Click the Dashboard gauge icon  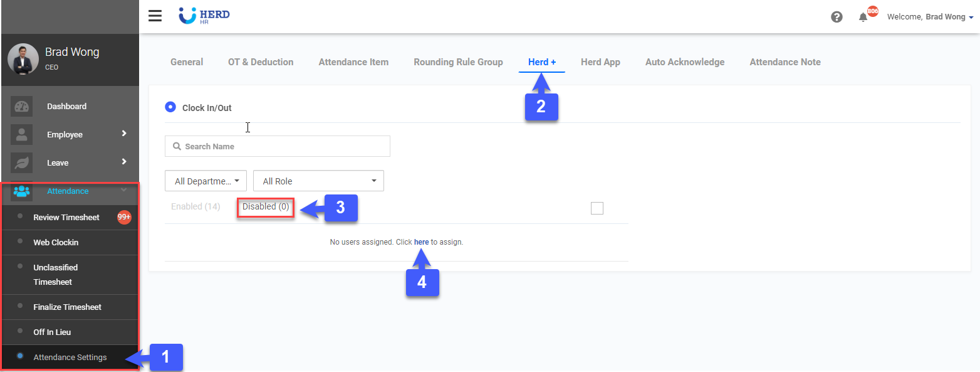tap(22, 107)
